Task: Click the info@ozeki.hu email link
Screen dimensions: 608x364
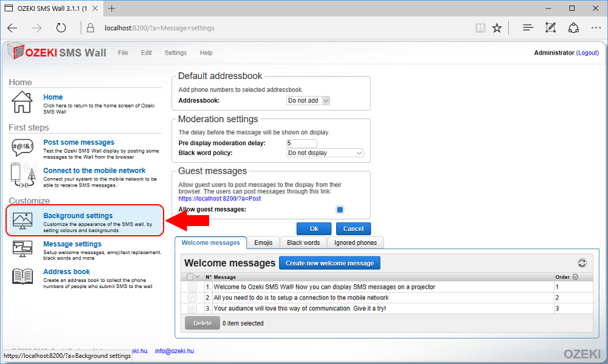Action: click(174, 351)
